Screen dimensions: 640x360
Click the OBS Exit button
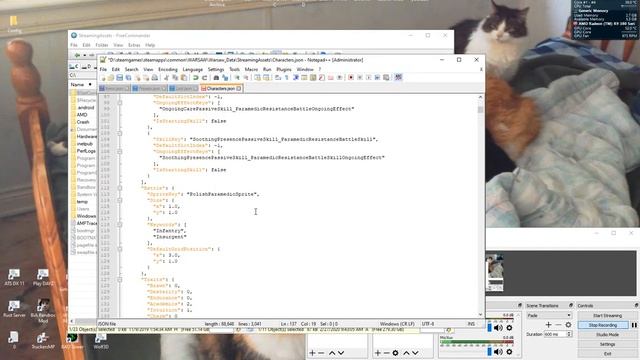pos(607,353)
